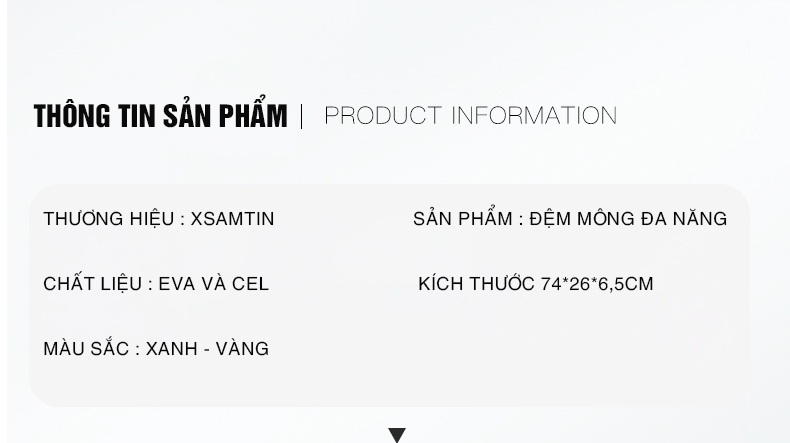Select the brand name 'XSAMTIN'
Viewport: 790px width, 443px height.
point(232,219)
